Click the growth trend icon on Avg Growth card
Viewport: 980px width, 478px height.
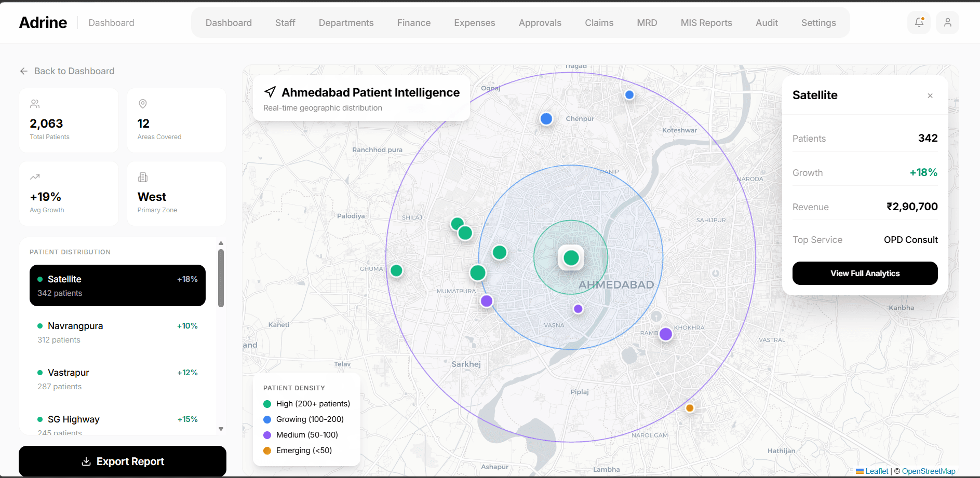[x=34, y=177]
